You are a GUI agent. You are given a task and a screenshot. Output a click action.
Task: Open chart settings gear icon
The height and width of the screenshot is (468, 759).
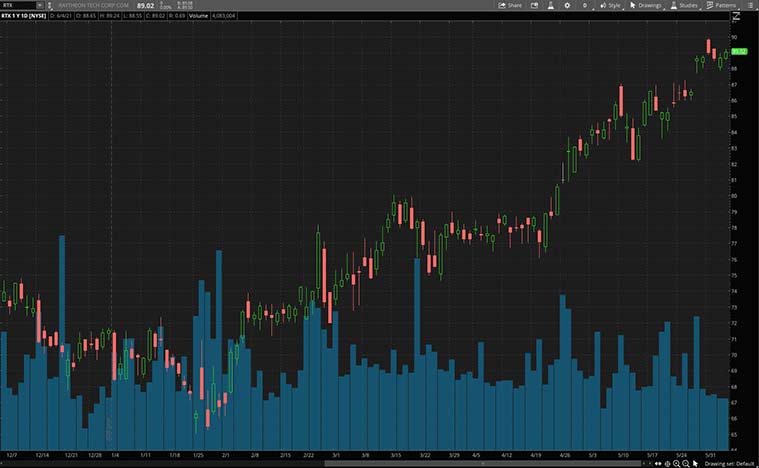click(567, 5)
